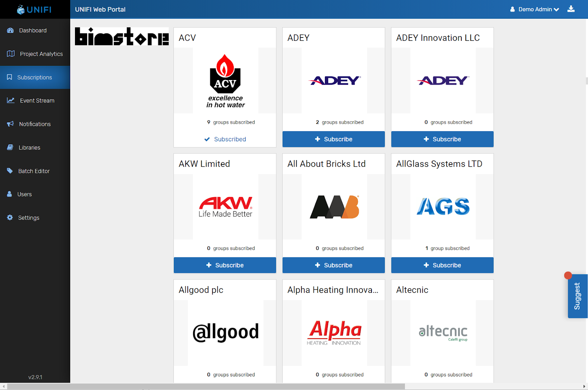
Task: Click the ADEY Innovation LLC card title
Action: click(x=438, y=38)
